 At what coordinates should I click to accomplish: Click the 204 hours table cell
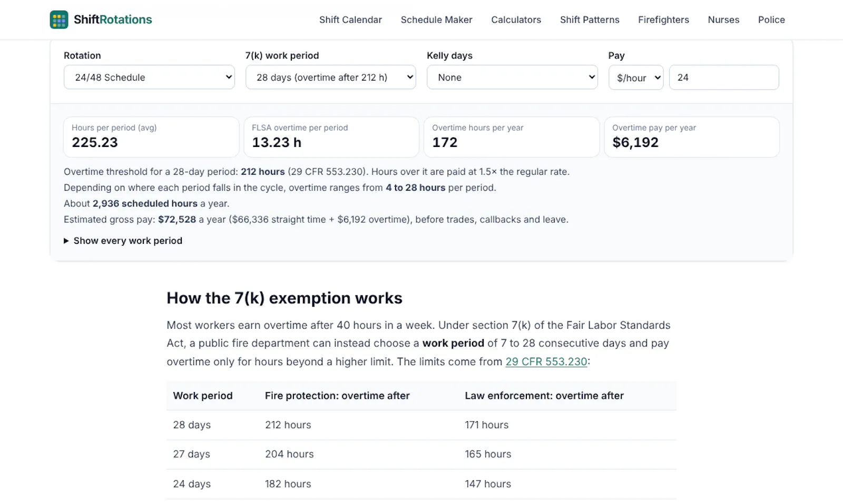[x=289, y=454]
